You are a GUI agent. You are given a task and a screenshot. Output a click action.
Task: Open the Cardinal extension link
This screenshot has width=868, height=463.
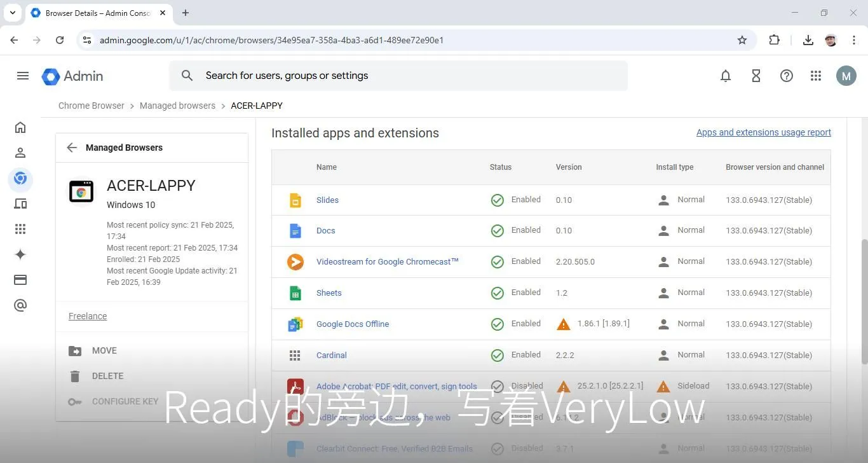click(x=332, y=355)
